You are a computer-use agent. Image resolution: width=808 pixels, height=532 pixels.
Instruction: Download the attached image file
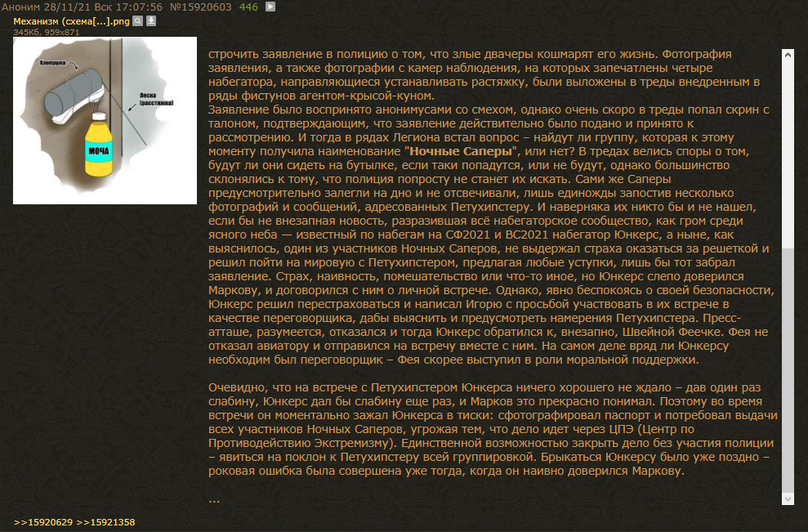tap(151, 21)
